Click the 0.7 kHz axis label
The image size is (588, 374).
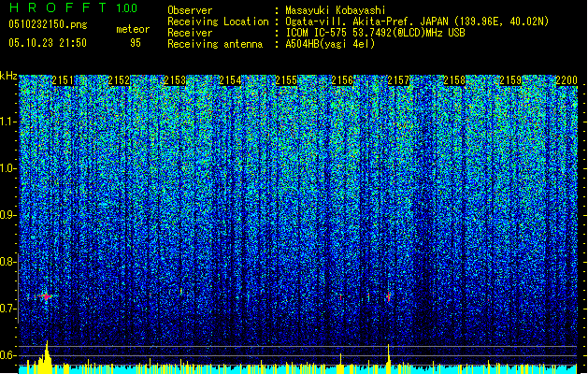7,309
